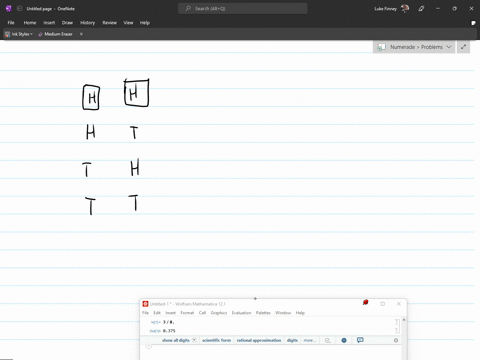The image size is (480, 360).
Task: Click the OneNote app icon in title bar
Action: pyautogui.click(x=9, y=9)
